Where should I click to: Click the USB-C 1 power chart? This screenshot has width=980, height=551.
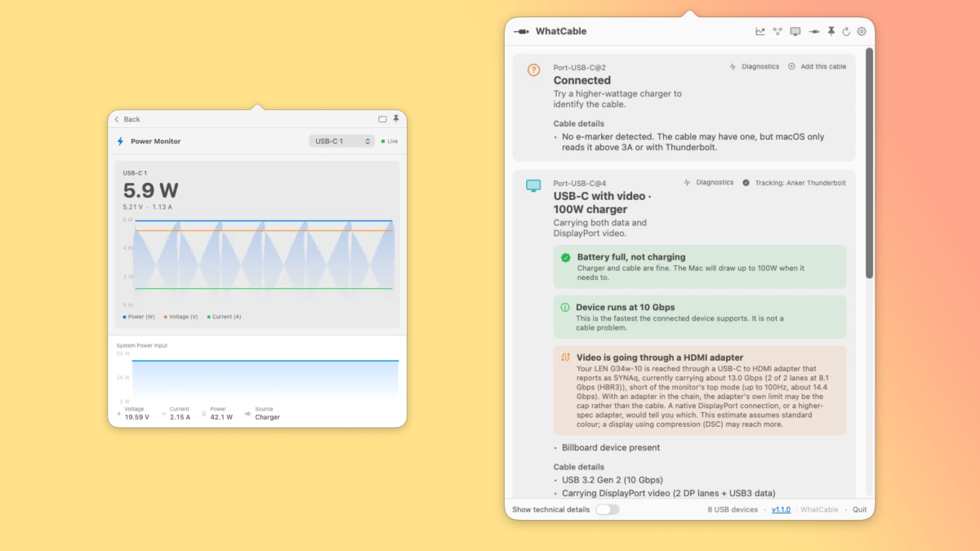click(263, 261)
